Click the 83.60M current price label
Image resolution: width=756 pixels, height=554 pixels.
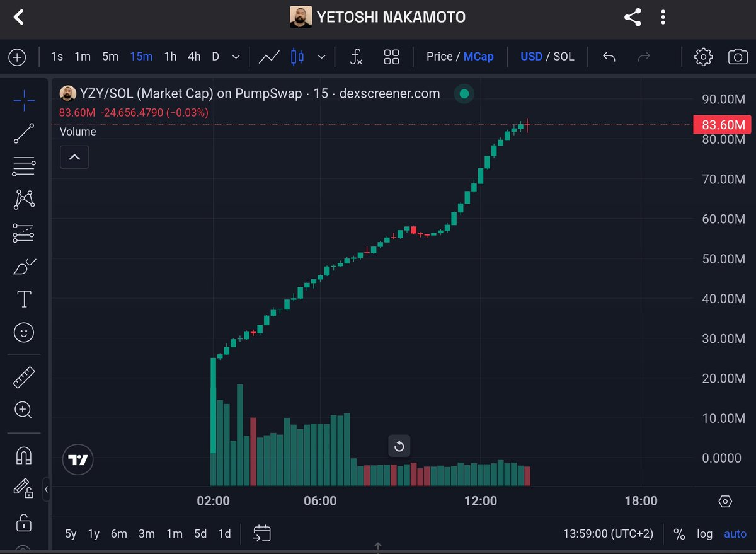(723, 125)
